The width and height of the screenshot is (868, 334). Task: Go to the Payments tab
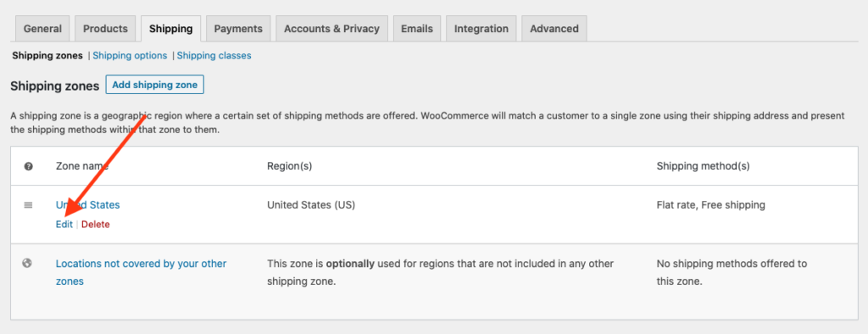238,29
